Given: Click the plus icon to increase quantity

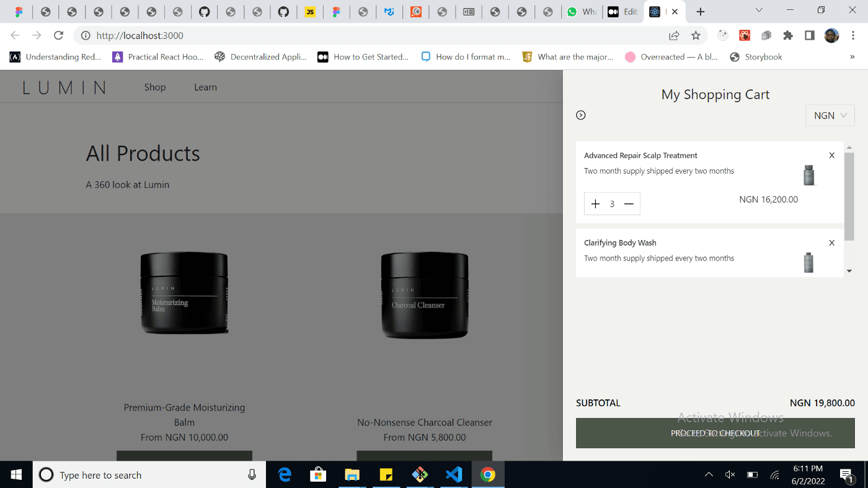Looking at the screenshot, I should tap(595, 204).
